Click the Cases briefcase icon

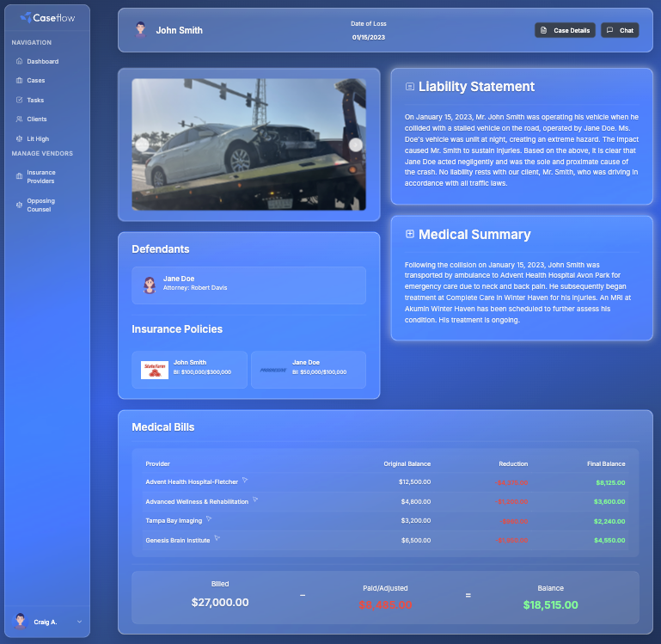click(x=19, y=80)
